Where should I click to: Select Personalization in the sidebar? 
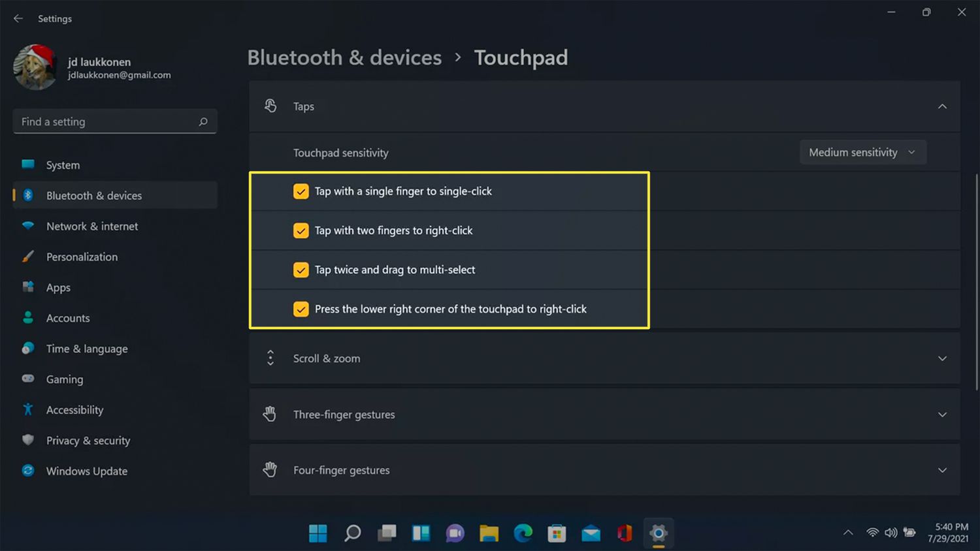[x=82, y=257]
